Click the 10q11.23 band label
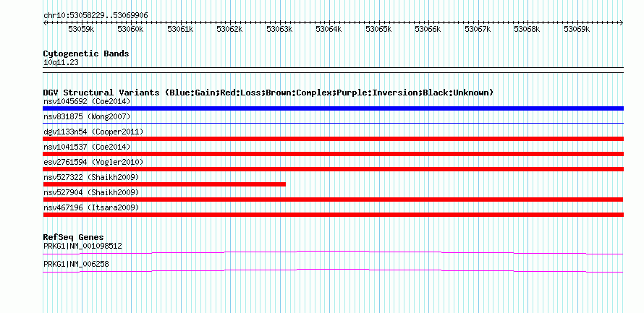Viewport: 644px width, 313px height. click(x=61, y=63)
